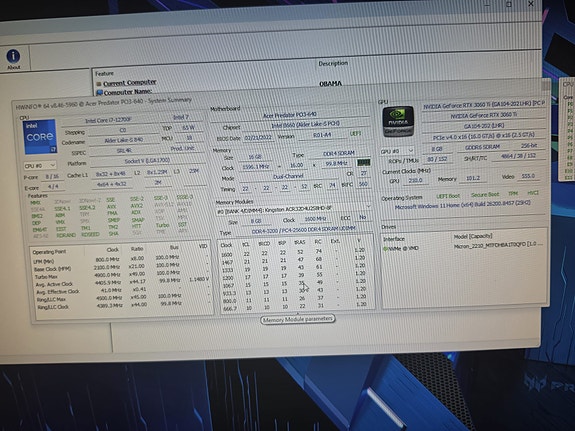This screenshot has width=575, height=431.
Task: Click the Feature column header
Action: coord(105,73)
